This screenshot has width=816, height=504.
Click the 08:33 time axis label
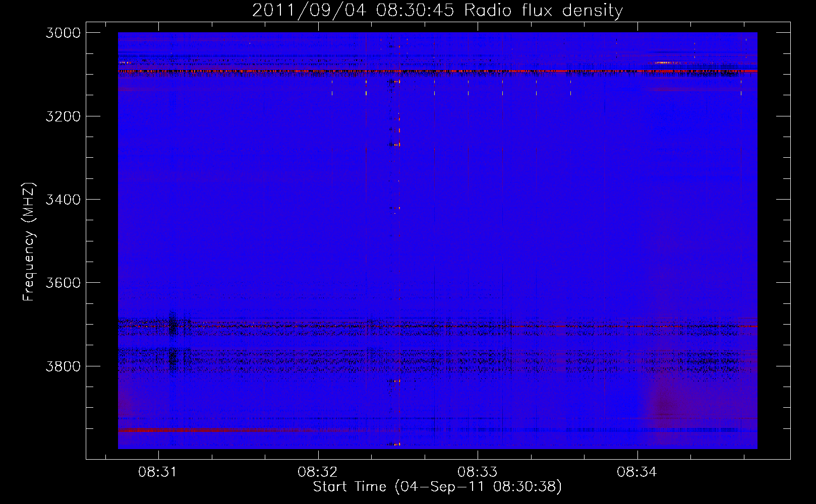coord(477,472)
